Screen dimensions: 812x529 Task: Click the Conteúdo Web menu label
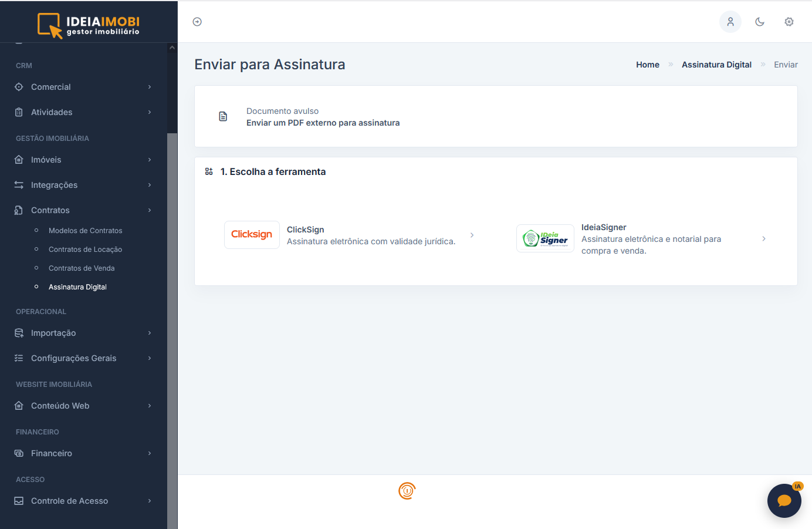[x=60, y=406]
